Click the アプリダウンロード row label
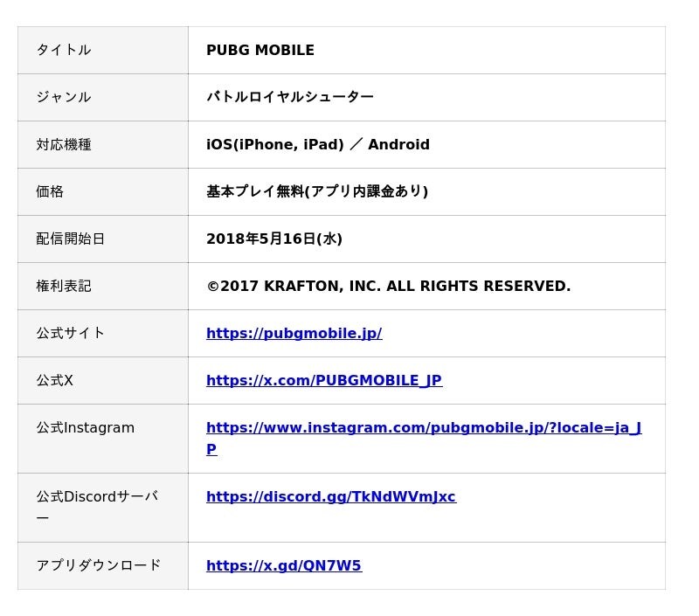This screenshot has height=616, width=699. 98,565
